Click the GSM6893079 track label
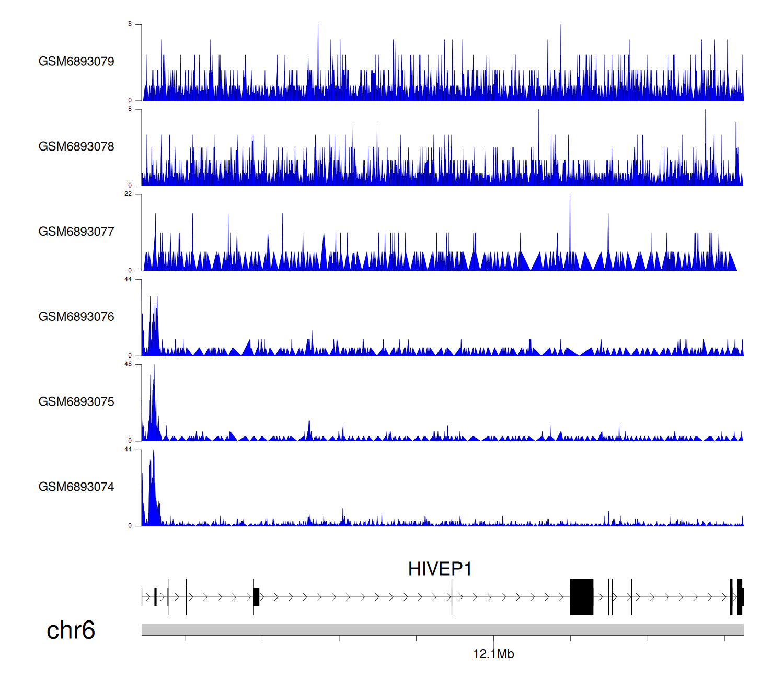 [x=76, y=62]
